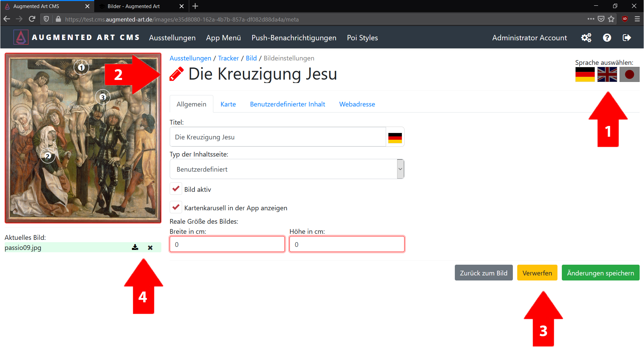Screen dimensions: 644x350
Task: Open uBlock extension icon
Action: (x=625, y=19)
